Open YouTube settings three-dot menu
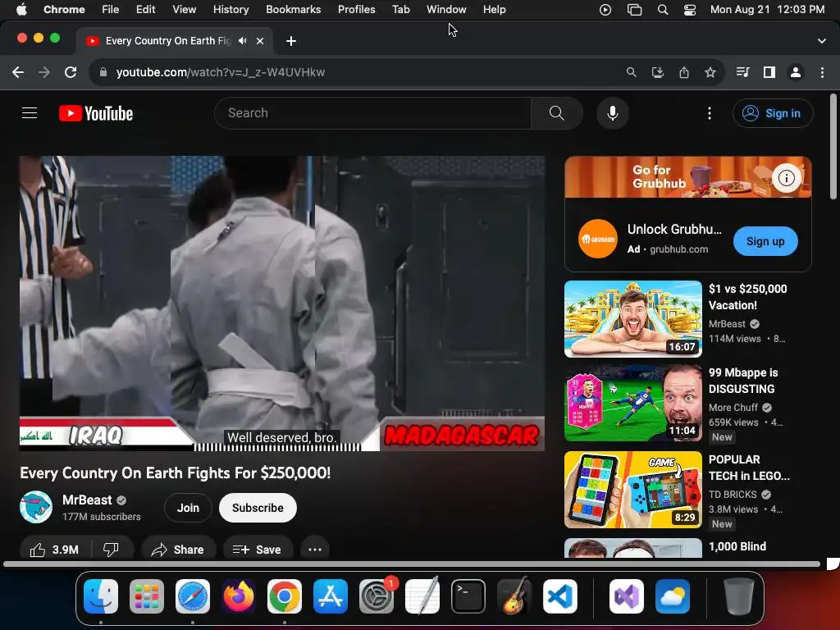Image resolution: width=840 pixels, height=630 pixels. point(710,113)
